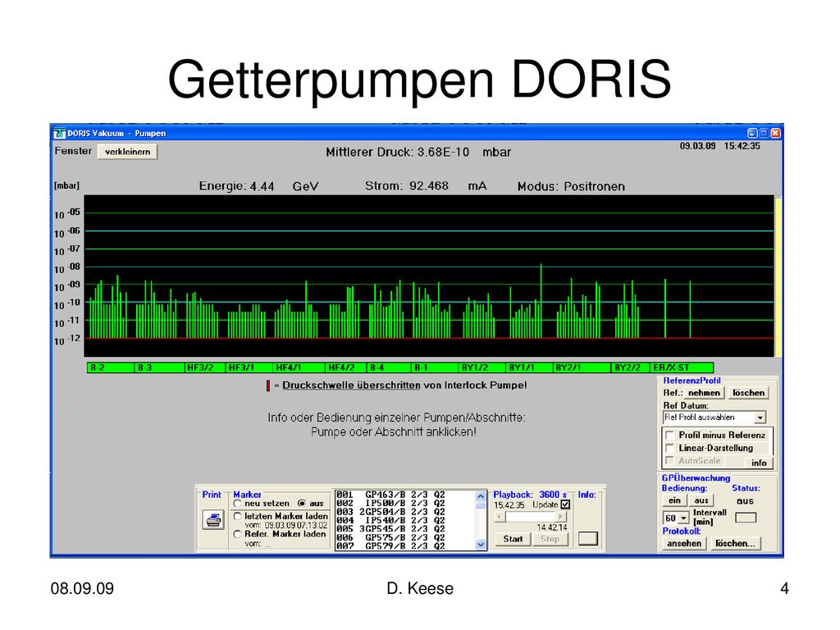Click the DORIS Vakuum title bar icon
The height and width of the screenshot is (630, 840).
(59, 133)
